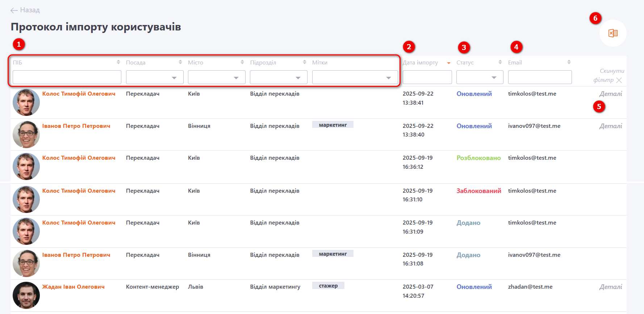
Task: Expand the Статус filter dropdown
Action: tap(480, 78)
